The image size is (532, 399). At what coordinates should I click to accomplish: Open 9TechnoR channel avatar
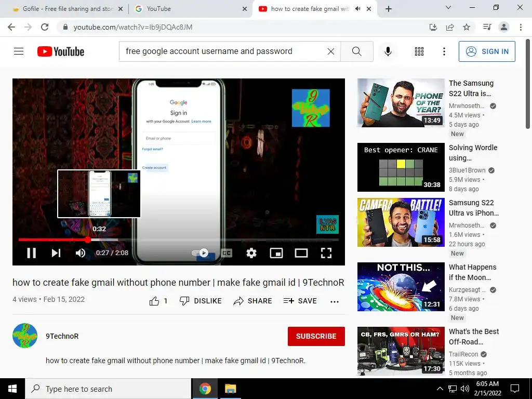tap(25, 336)
